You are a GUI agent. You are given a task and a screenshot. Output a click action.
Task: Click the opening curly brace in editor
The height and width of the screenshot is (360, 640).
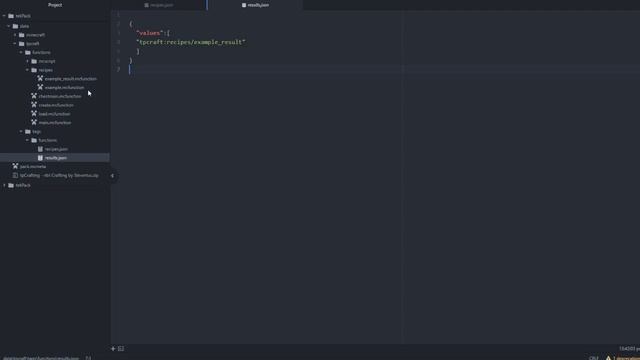[x=131, y=24]
